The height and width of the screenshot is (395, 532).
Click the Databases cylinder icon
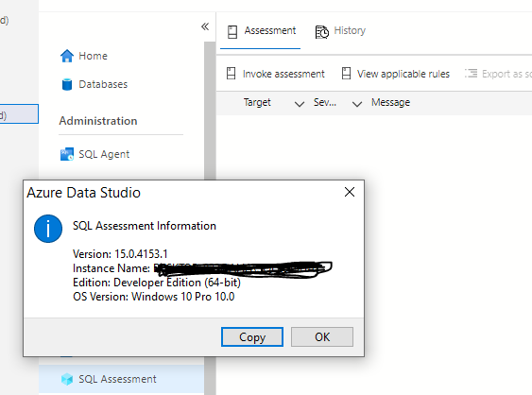[67, 84]
